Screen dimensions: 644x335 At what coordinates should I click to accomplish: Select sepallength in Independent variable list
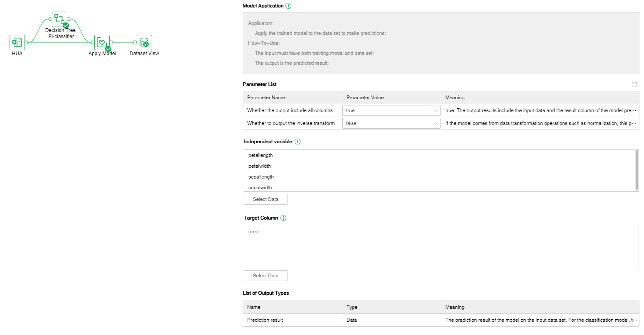261,177
